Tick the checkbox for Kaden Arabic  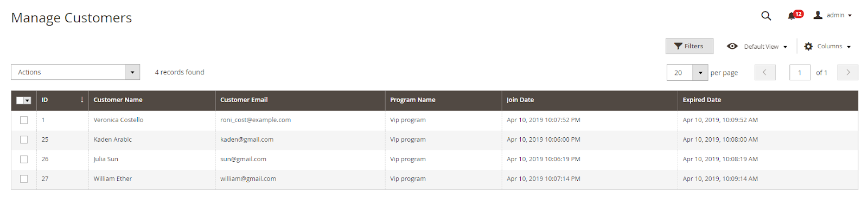pyautogui.click(x=24, y=139)
